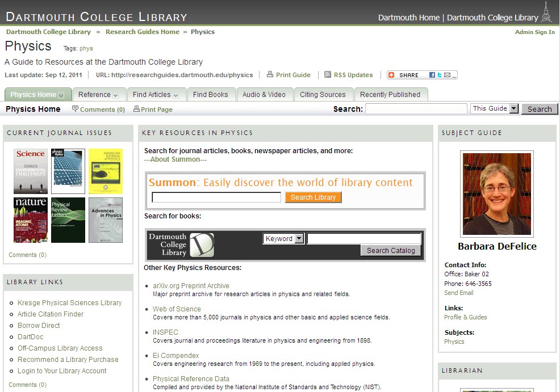
Task: Switch to the Audio & Video tab
Action: (x=264, y=95)
